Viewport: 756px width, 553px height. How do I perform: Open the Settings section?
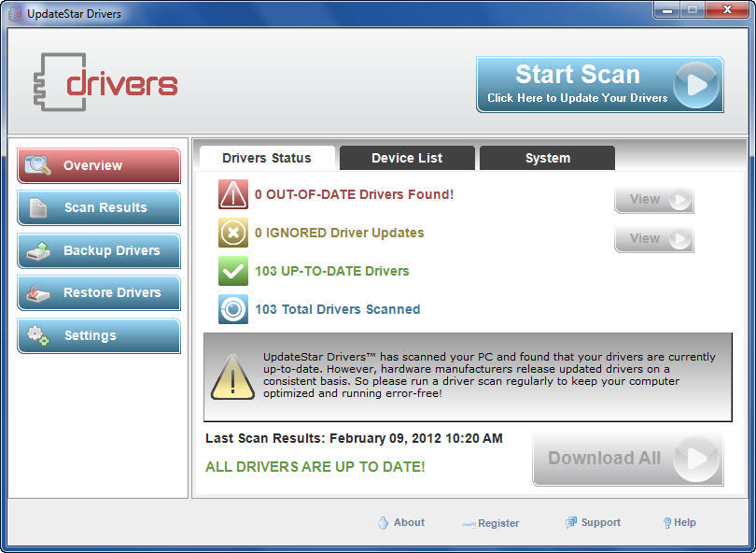[99, 335]
